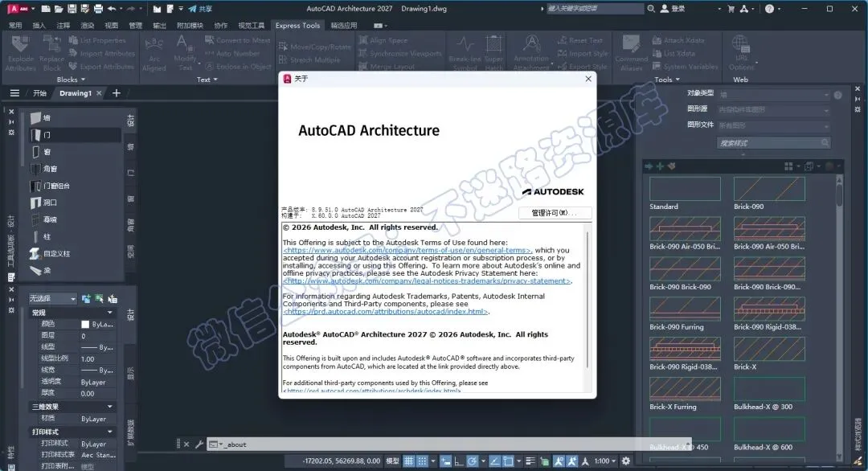Click the settings gear in status bar

click(x=626, y=461)
